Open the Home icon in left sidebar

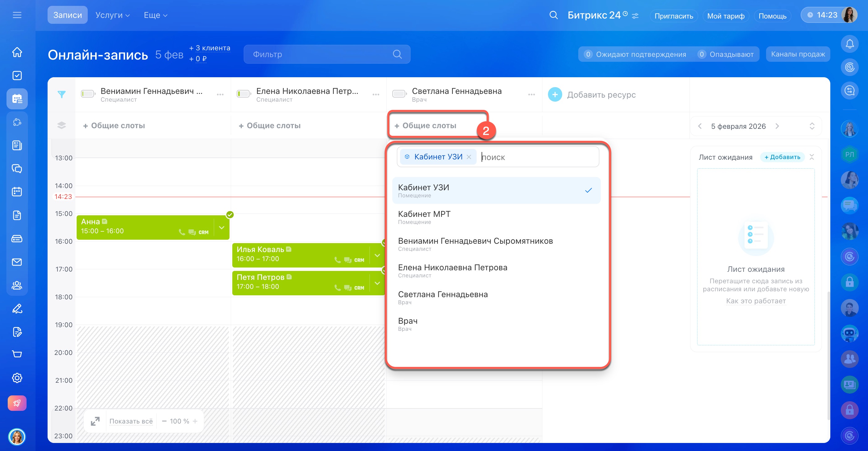[x=17, y=52]
